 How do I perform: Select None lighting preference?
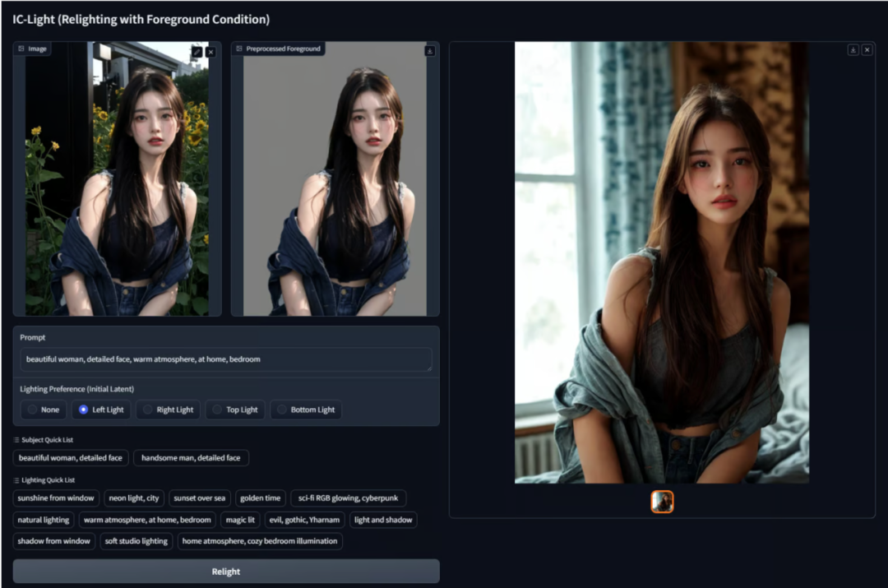tap(44, 410)
